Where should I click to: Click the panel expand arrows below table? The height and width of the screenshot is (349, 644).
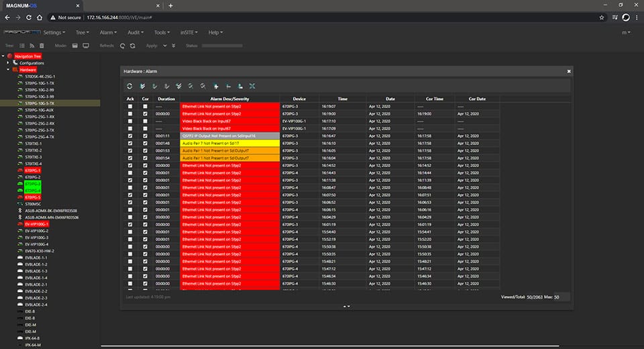[347, 306]
